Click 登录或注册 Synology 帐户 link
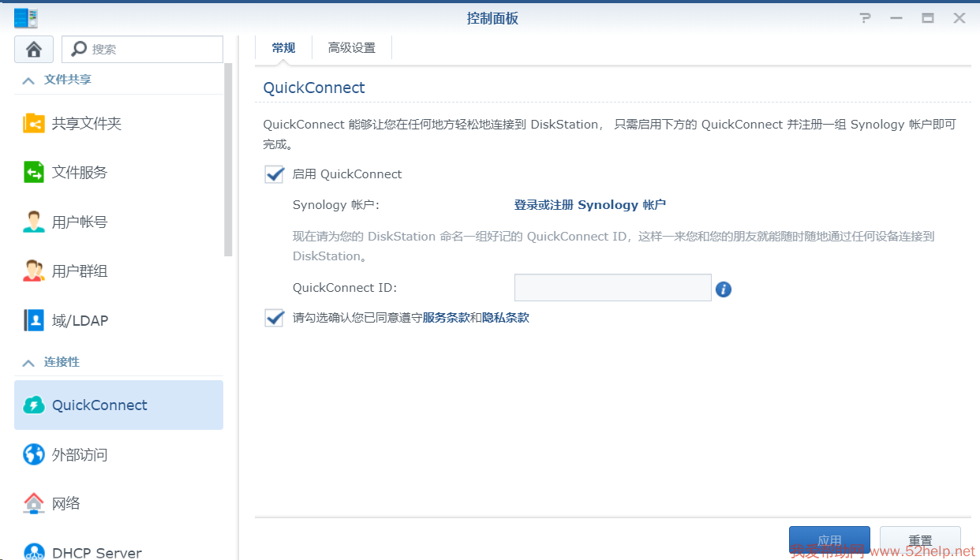The width and height of the screenshot is (980, 560). [590, 205]
